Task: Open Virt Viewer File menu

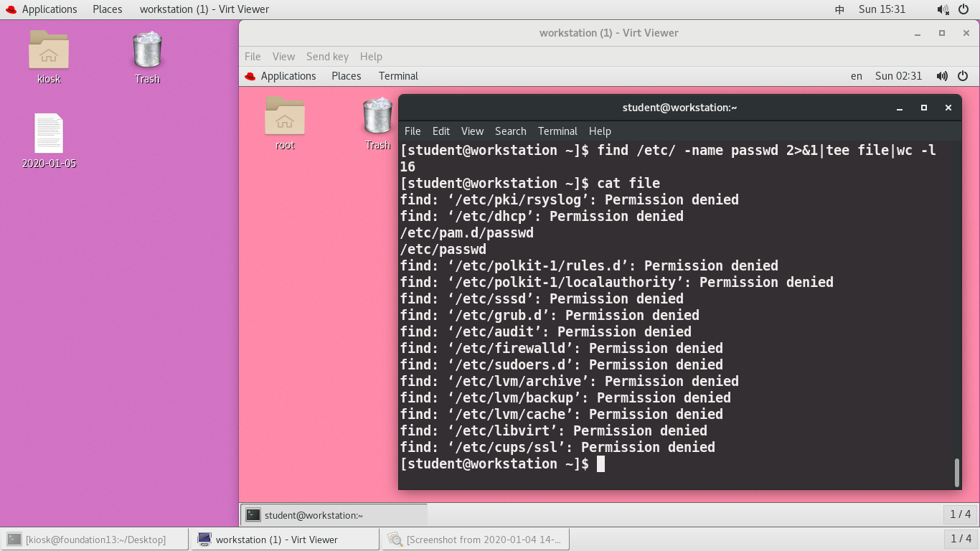Action: [x=253, y=57]
